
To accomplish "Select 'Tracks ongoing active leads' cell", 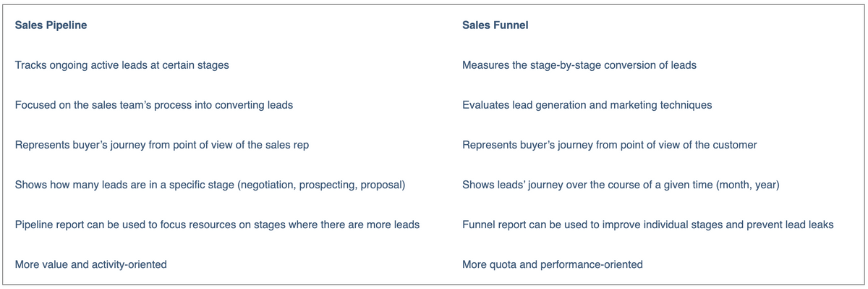I will (x=122, y=65).
